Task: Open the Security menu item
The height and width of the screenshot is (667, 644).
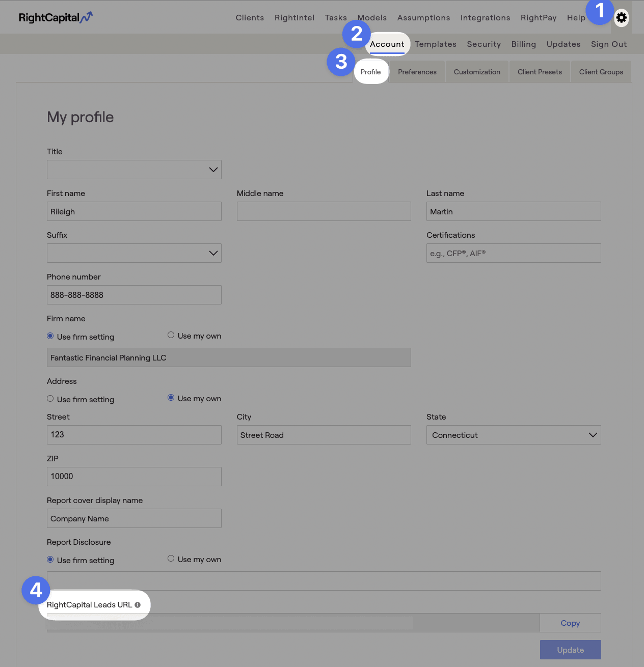Action: [484, 44]
